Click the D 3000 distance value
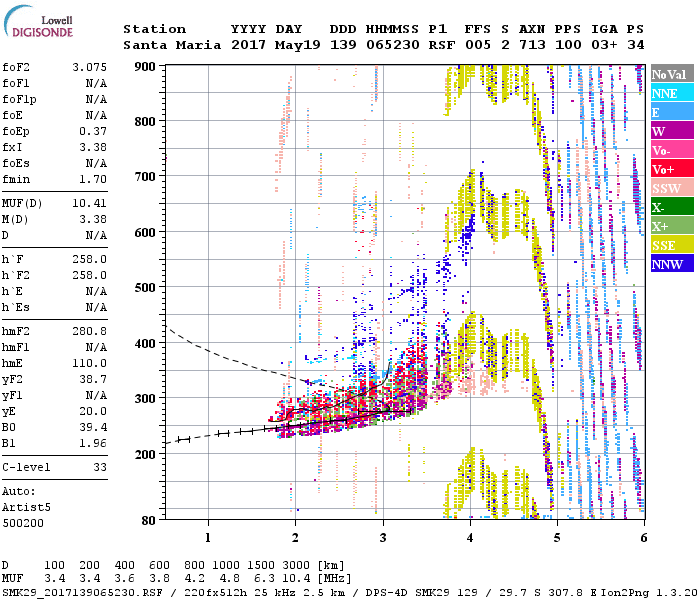The width and height of the screenshot is (700, 600). point(296,566)
